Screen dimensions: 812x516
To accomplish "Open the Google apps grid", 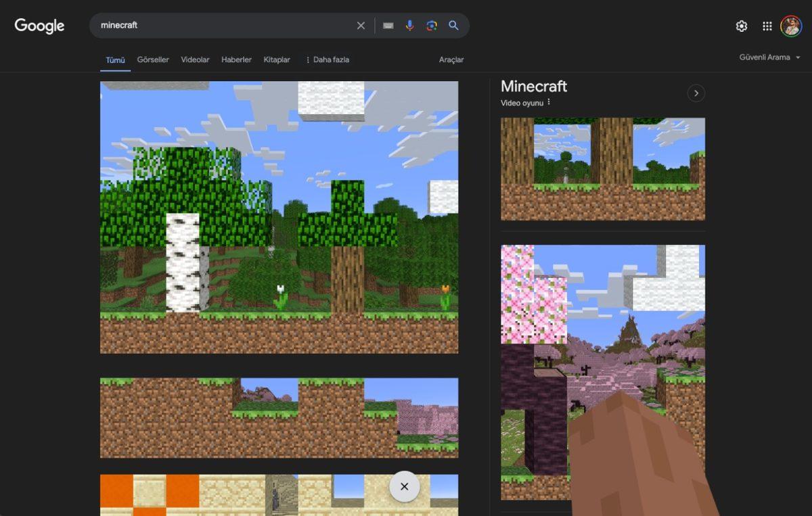I will point(767,25).
